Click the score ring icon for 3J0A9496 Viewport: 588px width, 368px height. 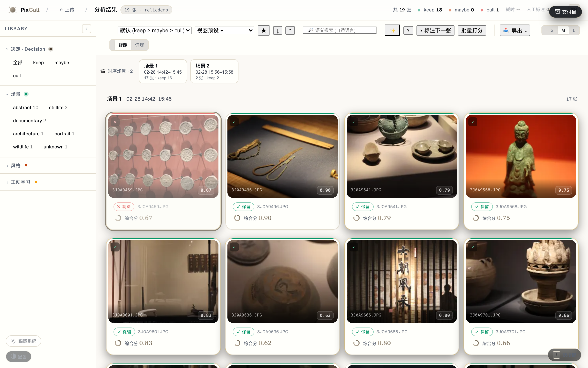coord(237,218)
